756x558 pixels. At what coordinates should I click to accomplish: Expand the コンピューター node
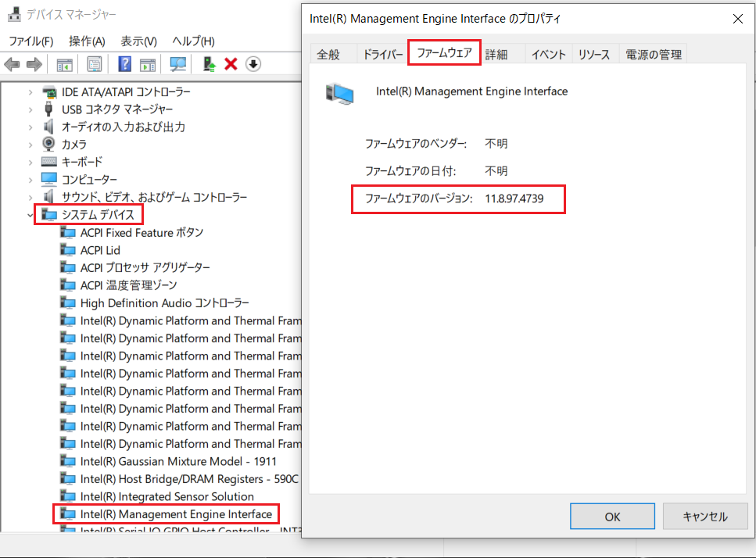pyautogui.click(x=30, y=180)
